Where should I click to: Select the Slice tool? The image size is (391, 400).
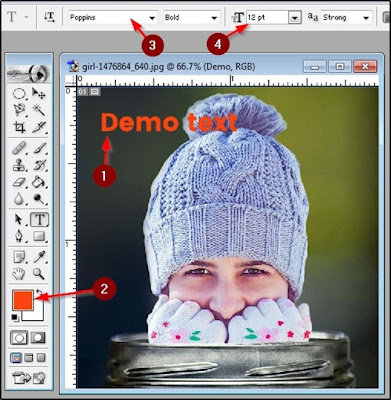coord(39,127)
